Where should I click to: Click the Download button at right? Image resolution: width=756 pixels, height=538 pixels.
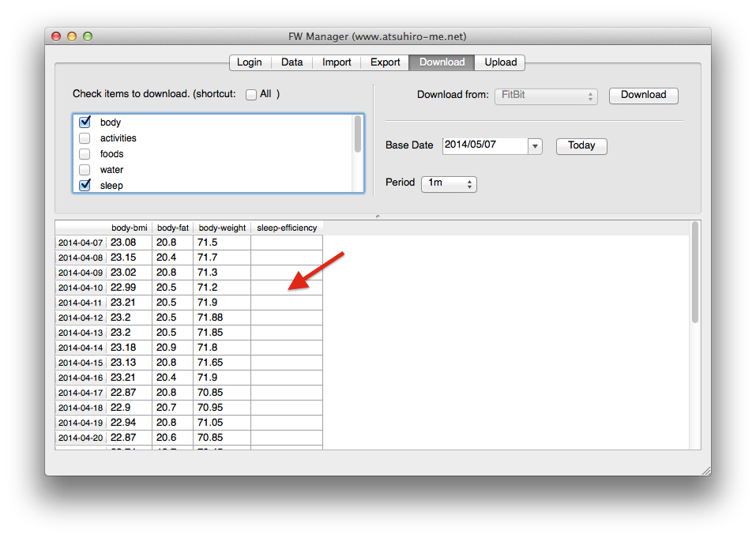tap(643, 96)
